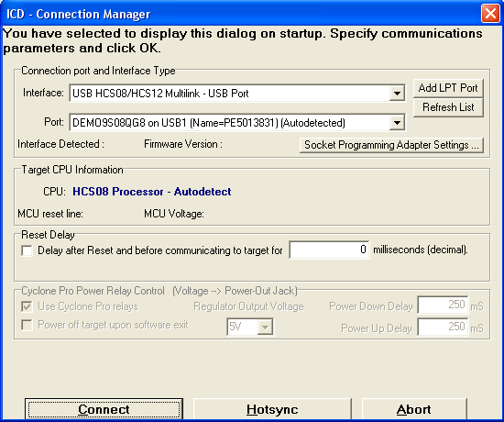Screen dimensions: 504x422
Task: Expand the 5V regulator output voltage dropdown
Action: pyautogui.click(x=265, y=327)
